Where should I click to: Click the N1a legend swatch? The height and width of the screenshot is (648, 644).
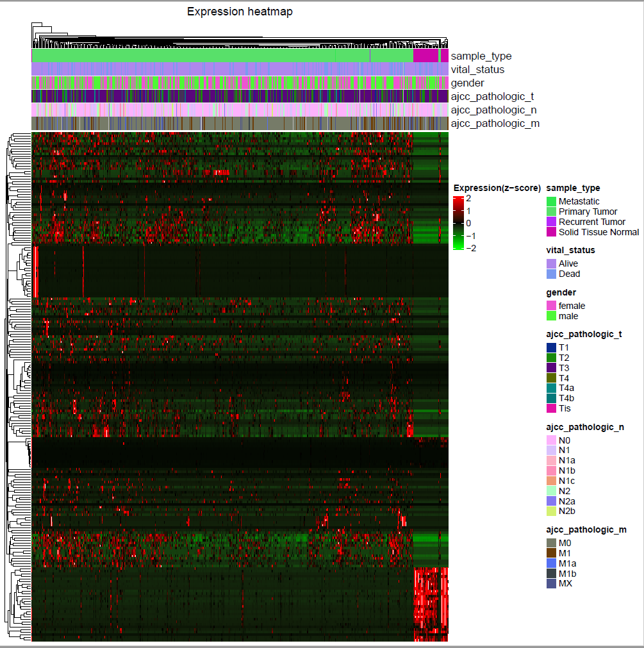pos(551,460)
